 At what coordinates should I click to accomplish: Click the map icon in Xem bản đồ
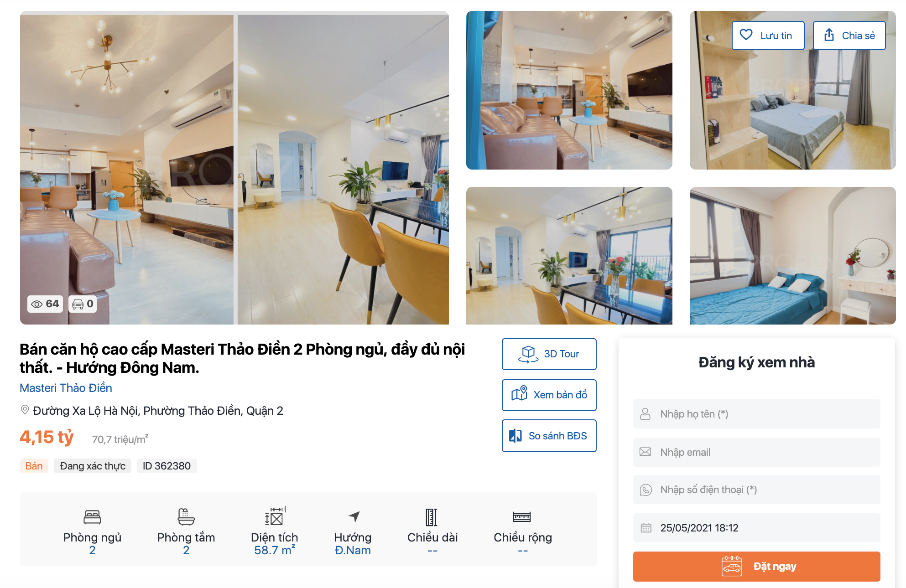519,393
